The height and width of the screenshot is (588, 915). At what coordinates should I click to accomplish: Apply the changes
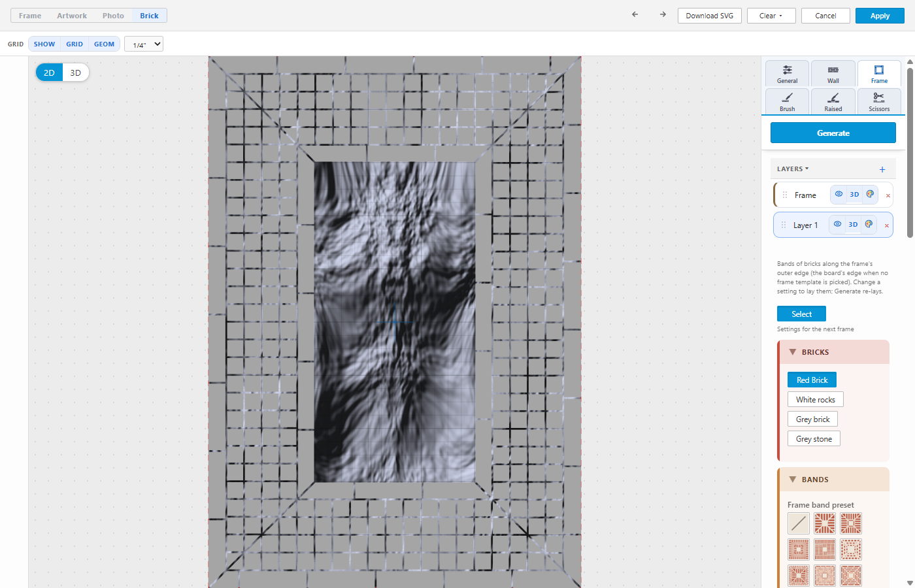pos(880,16)
